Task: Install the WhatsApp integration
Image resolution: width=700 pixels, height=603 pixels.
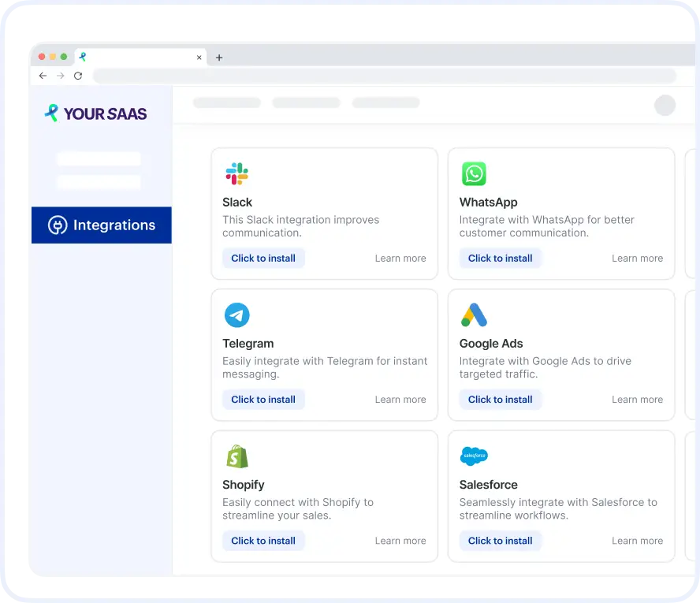Action: pos(500,258)
